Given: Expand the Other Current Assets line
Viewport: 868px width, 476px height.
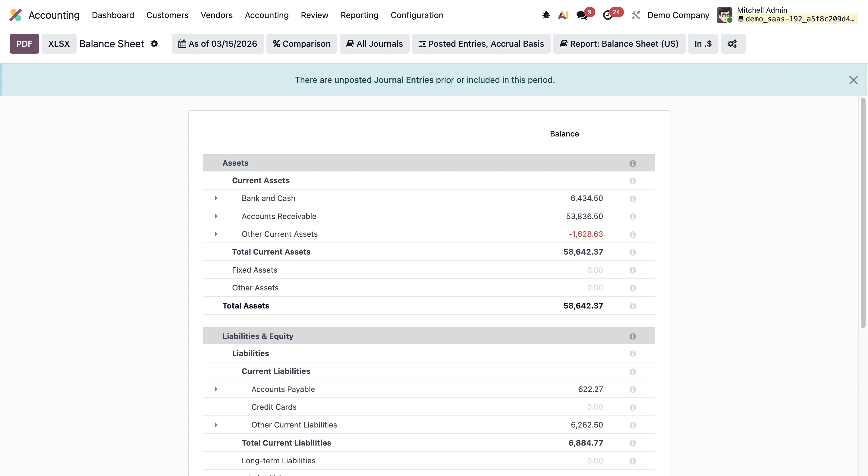Looking at the screenshot, I should coord(216,234).
